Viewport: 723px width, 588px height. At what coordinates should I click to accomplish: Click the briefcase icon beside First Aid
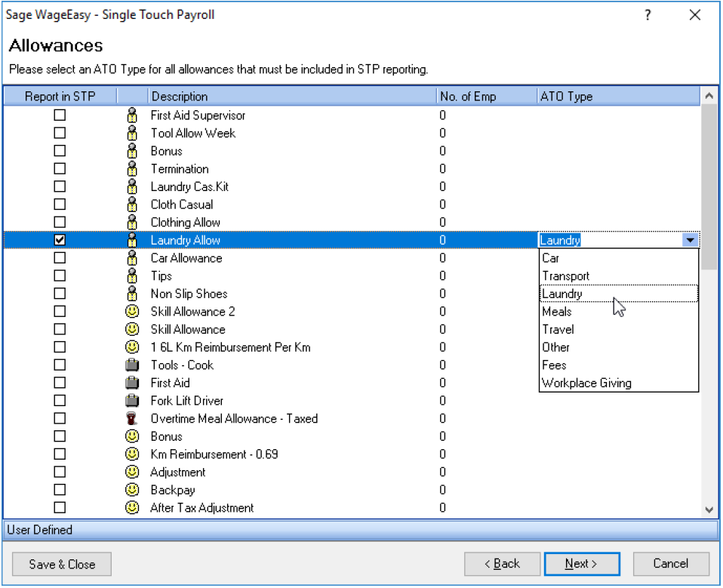[132, 383]
